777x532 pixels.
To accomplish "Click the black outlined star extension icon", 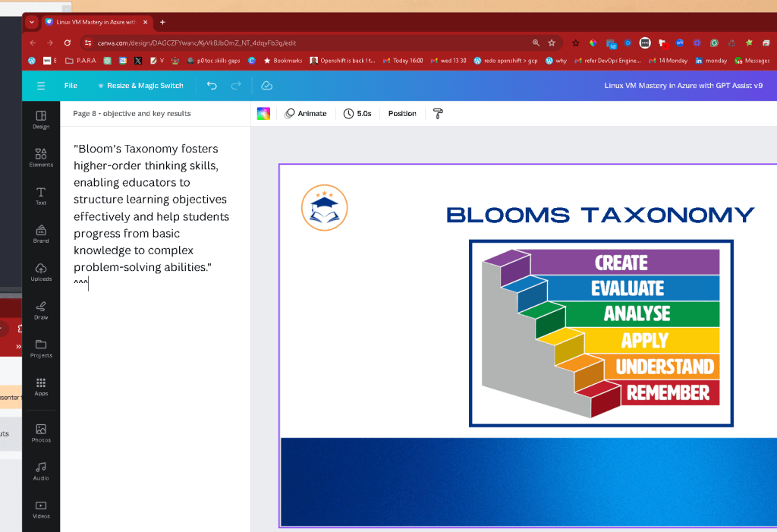I will pyautogui.click(x=575, y=43).
